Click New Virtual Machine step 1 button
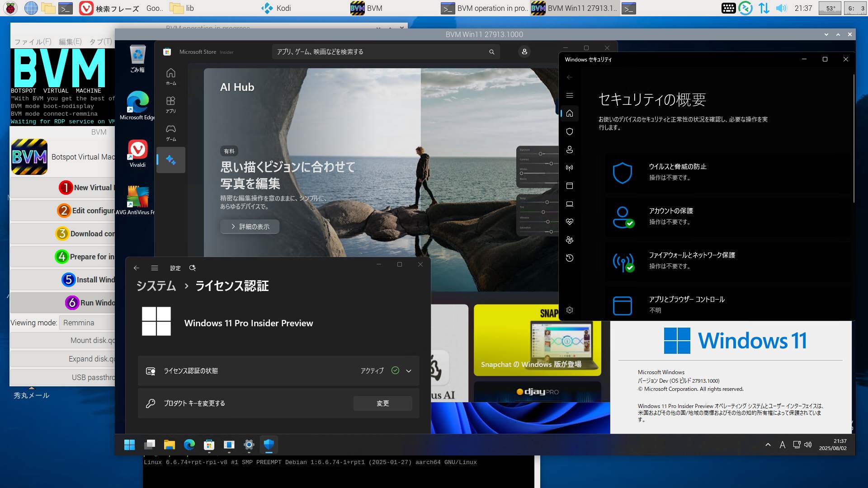The image size is (868, 488). (63, 188)
